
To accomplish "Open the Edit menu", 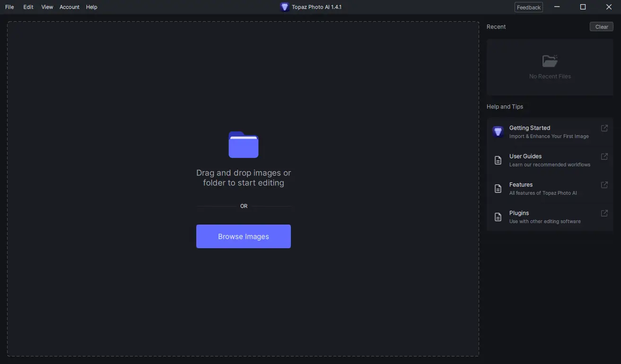I will pos(28,7).
